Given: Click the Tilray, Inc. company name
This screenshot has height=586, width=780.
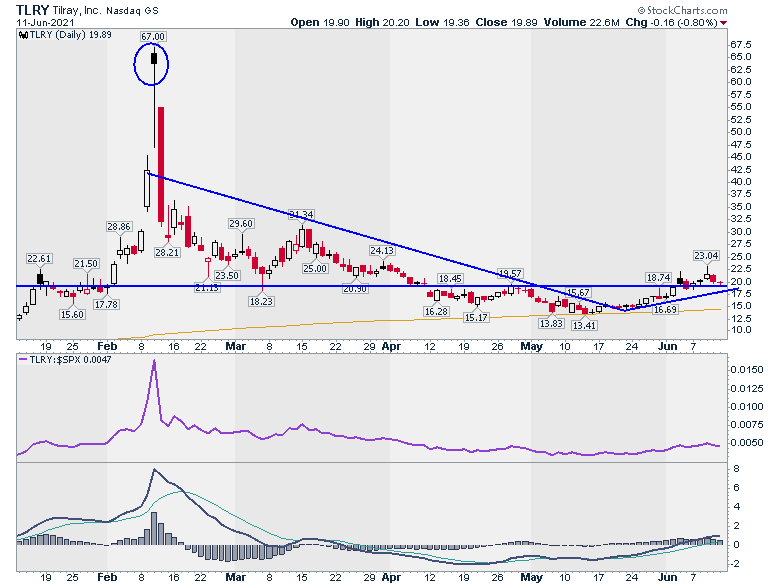Looking at the screenshot, I should click(x=77, y=10).
